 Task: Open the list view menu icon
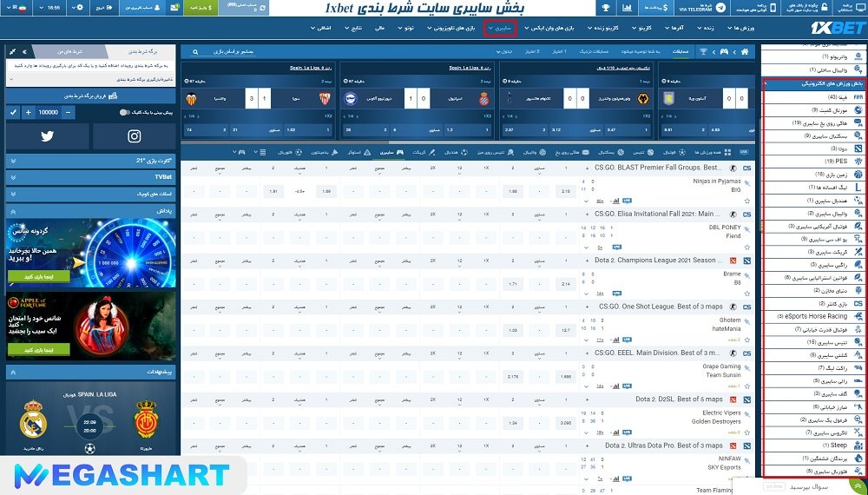263,152
